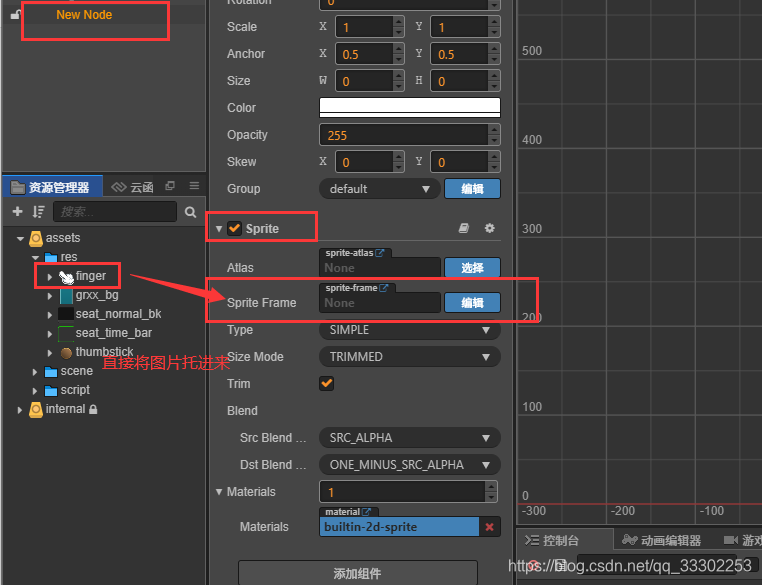The height and width of the screenshot is (585, 762).
Task: Click the Atlas 选择 button
Action: click(472, 267)
